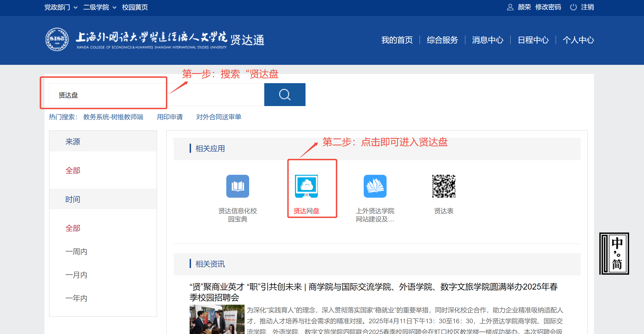The image size is (644, 334).
Task: Select hot search 用印申请
Action: coord(170,117)
